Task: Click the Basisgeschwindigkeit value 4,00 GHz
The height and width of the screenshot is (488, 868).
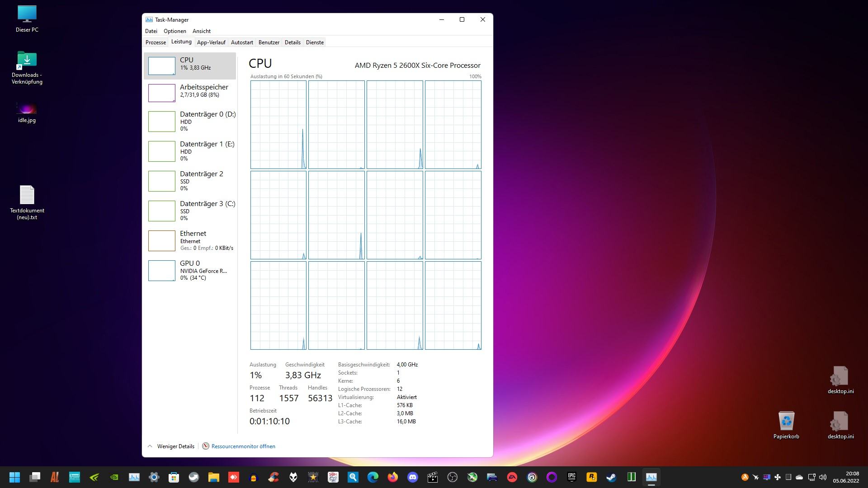Action: (407, 365)
